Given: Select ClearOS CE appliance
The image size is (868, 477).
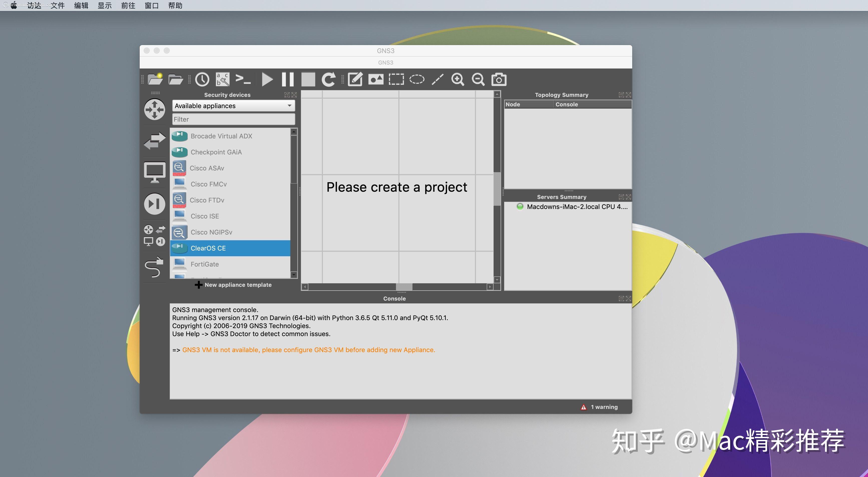Looking at the screenshot, I should tap(230, 248).
